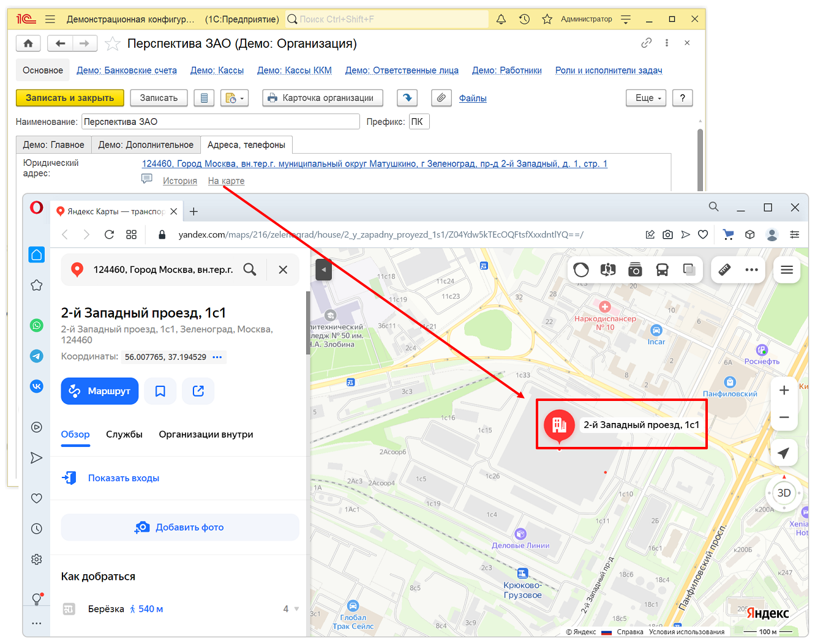This screenshot has height=644, width=815.
Task: Open 1C form help question button
Action: (682, 98)
